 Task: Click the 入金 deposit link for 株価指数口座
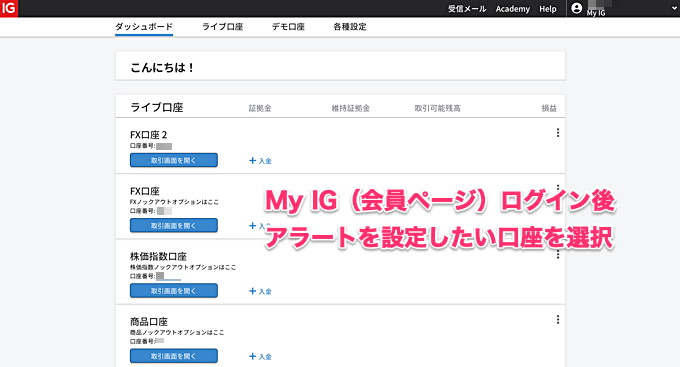click(260, 291)
